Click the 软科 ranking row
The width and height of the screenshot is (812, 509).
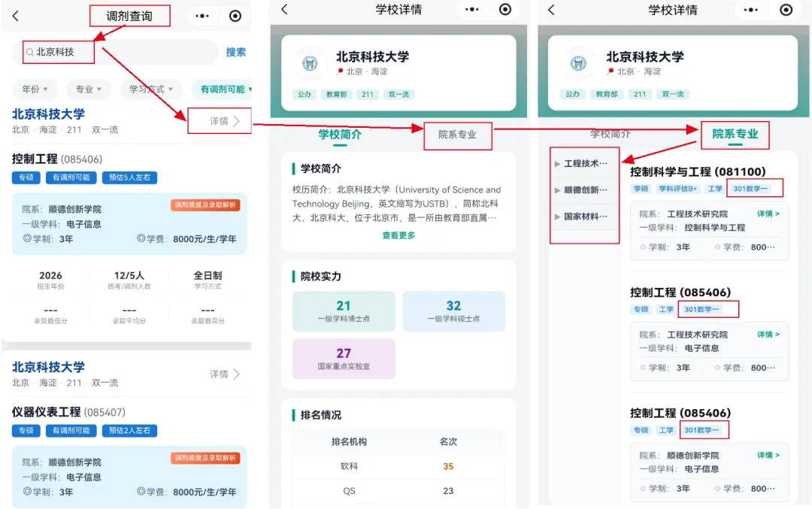pos(398,467)
